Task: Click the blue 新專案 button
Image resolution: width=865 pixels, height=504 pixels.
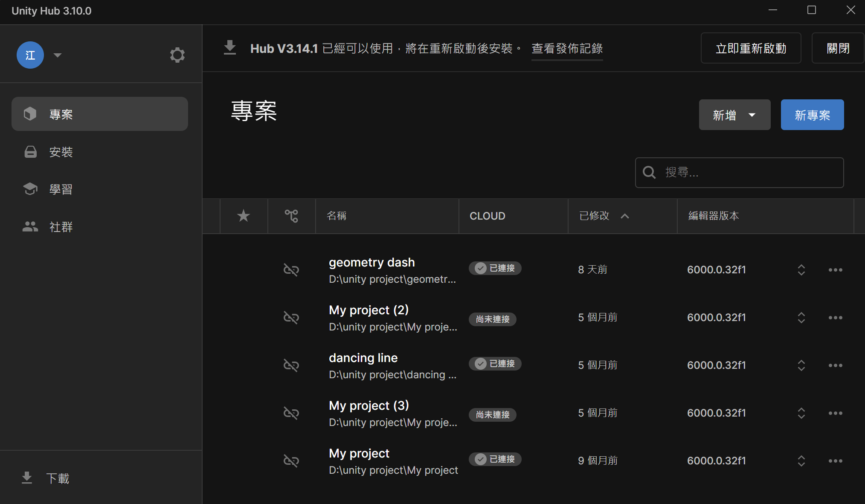Action: [812, 115]
